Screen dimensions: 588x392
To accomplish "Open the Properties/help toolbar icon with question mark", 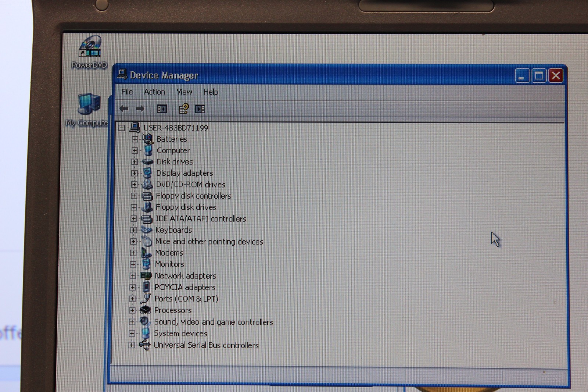I will [x=183, y=109].
